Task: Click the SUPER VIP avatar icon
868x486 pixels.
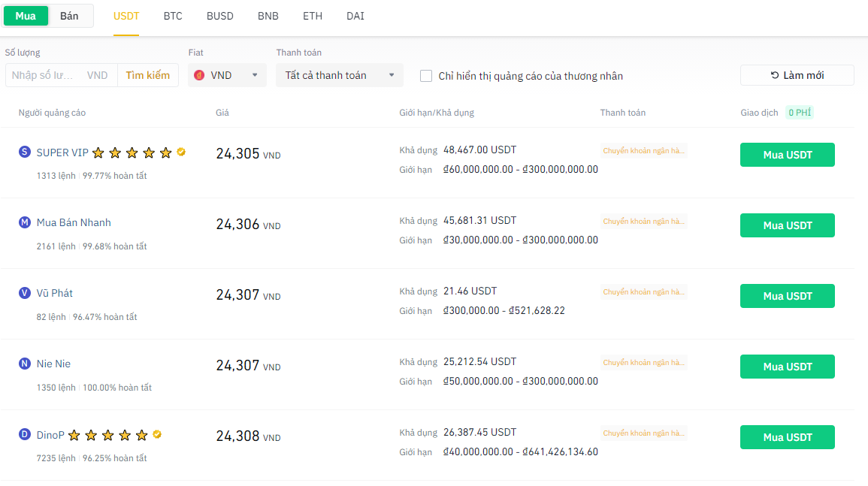Action: point(25,152)
